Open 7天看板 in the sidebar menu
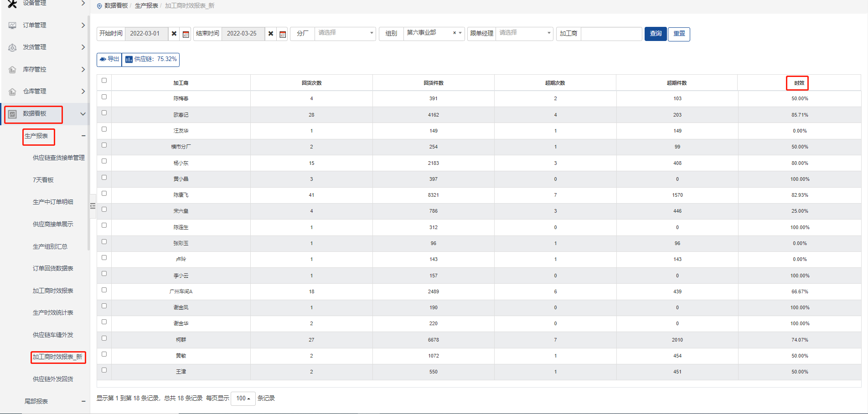Screen dimensions: 868x414 (x=43, y=180)
